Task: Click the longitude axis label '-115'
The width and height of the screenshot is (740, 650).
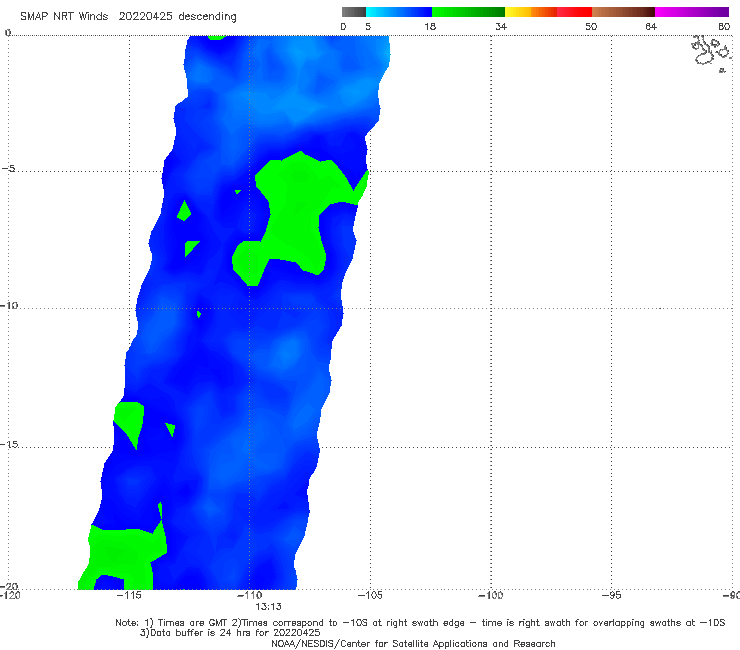Action: tap(129, 595)
